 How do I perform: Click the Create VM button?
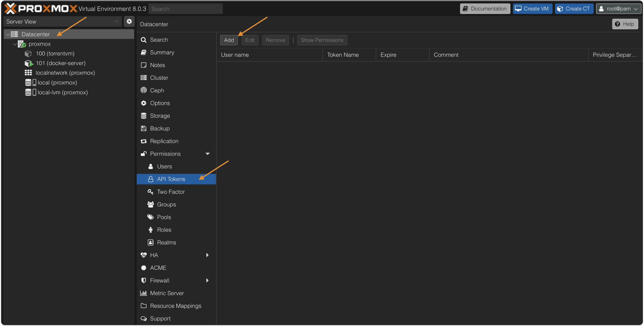pyautogui.click(x=532, y=9)
